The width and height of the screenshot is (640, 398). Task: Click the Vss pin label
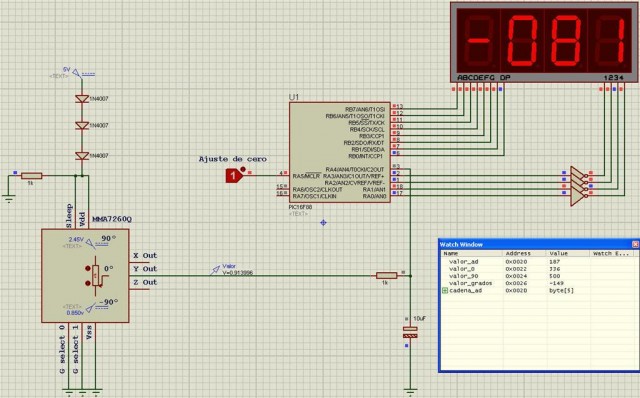89,332
